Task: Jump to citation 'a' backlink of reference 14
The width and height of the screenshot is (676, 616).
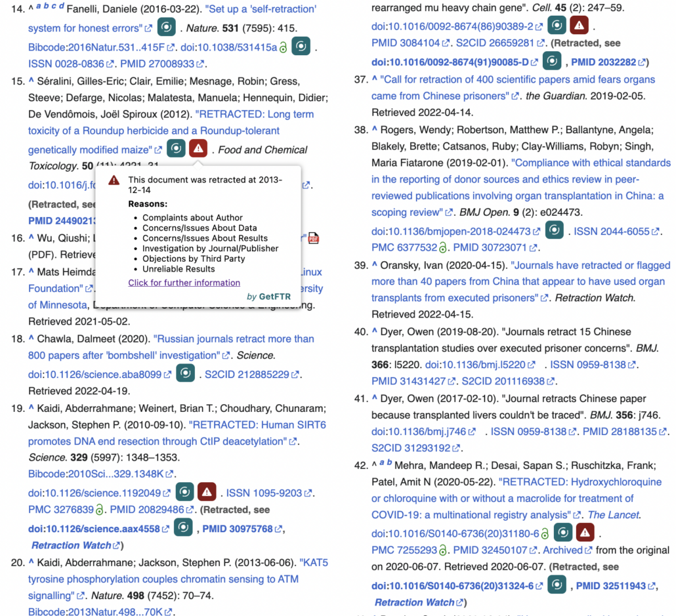Action: point(38,6)
